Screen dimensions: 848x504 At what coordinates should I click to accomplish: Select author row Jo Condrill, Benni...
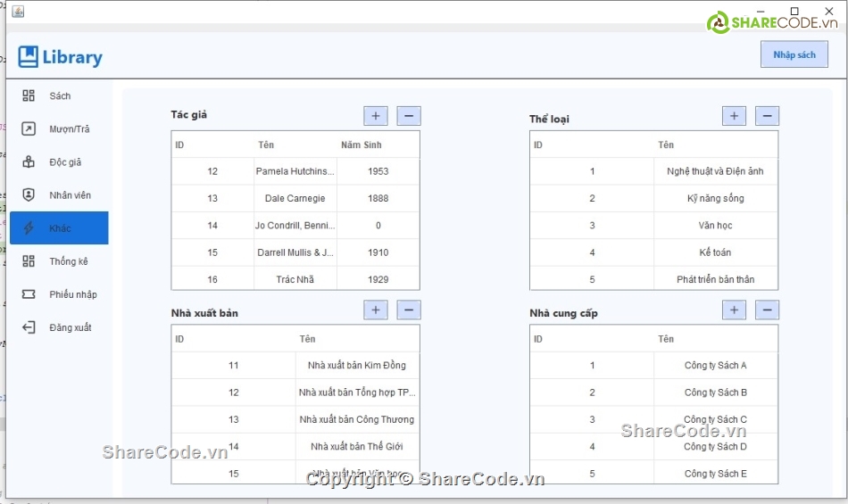pyautogui.click(x=295, y=226)
